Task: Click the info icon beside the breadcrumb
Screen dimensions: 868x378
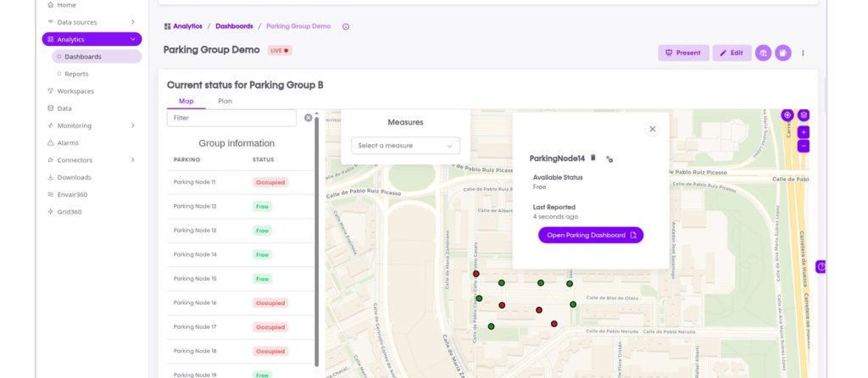Action: 346,26
